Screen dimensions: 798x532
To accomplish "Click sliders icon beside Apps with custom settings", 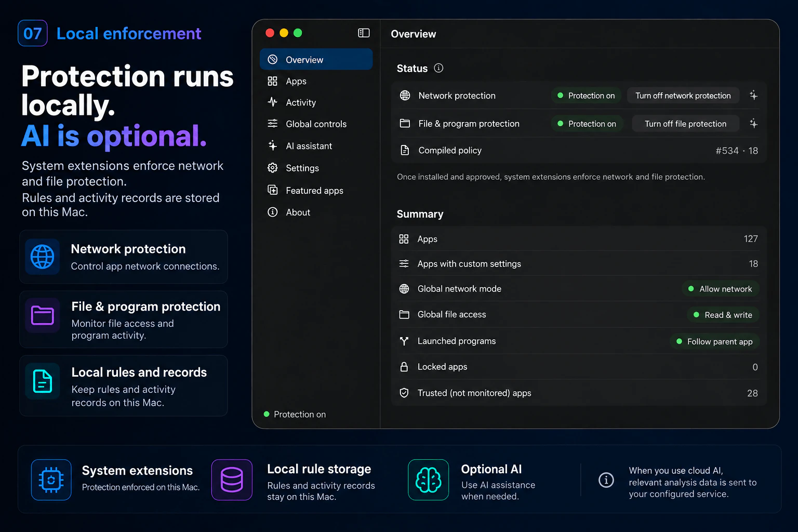I will [x=404, y=264].
